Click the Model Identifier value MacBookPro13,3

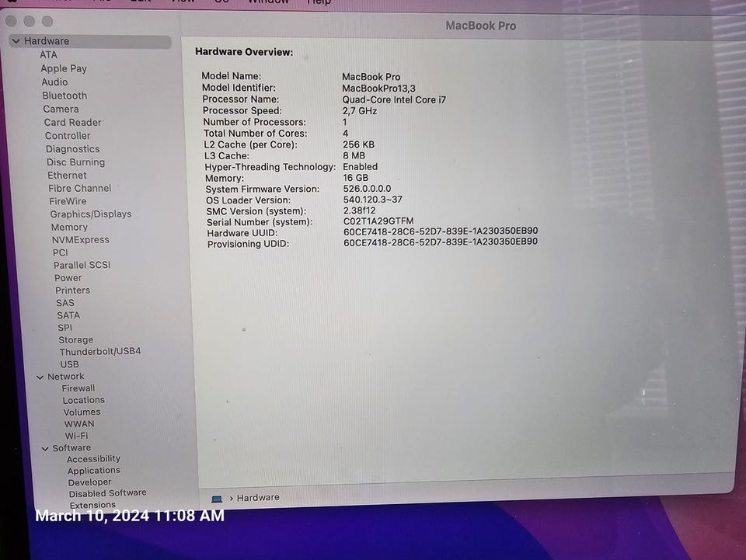(x=378, y=89)
